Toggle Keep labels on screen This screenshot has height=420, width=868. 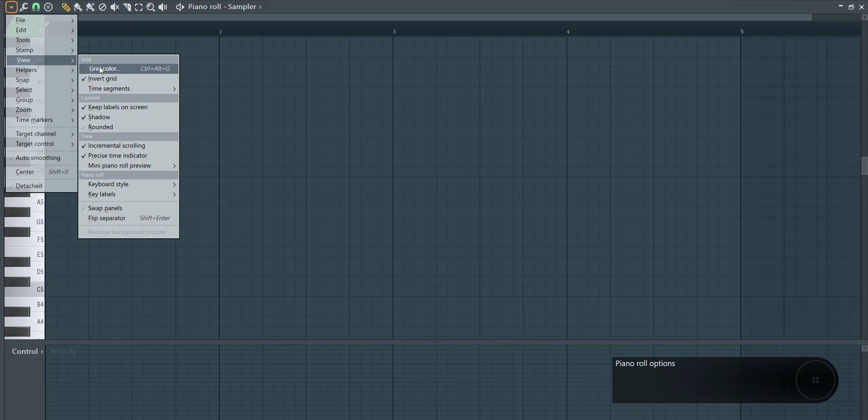click(129, 107)
